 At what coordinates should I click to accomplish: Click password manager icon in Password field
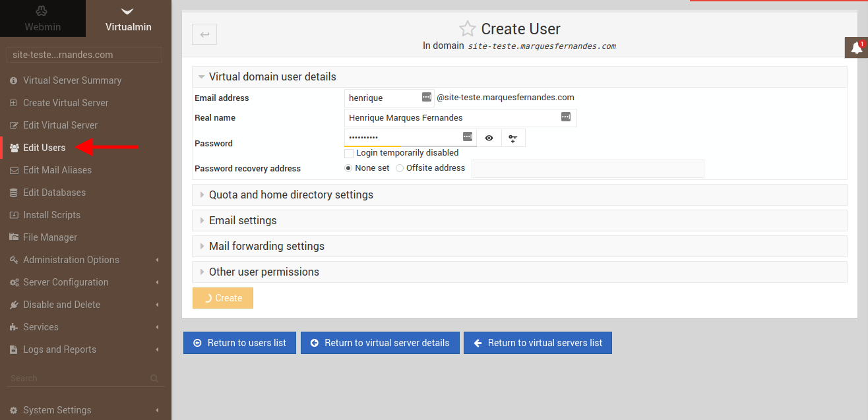point(468,136)
